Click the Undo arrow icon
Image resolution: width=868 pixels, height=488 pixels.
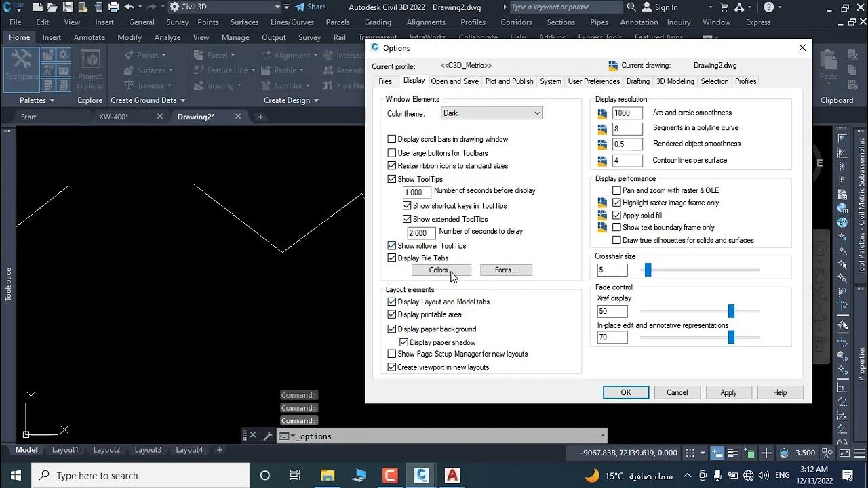129,7
